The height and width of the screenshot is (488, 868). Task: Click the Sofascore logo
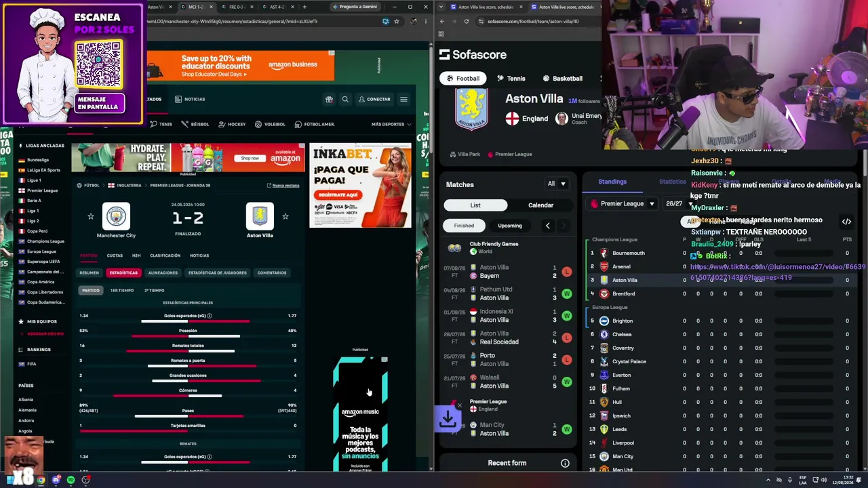(x=473, y=54)
